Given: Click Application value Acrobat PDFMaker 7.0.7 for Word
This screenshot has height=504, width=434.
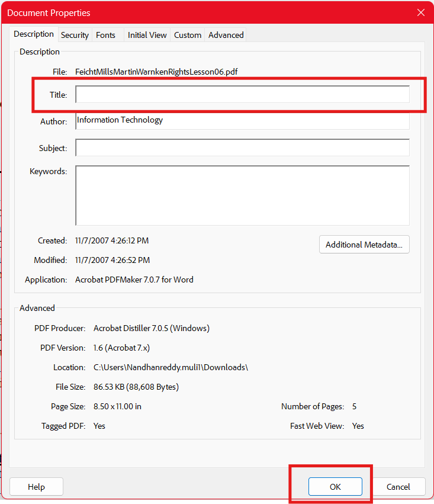Looking at the screenshot, I should click(x=134, y=280).
